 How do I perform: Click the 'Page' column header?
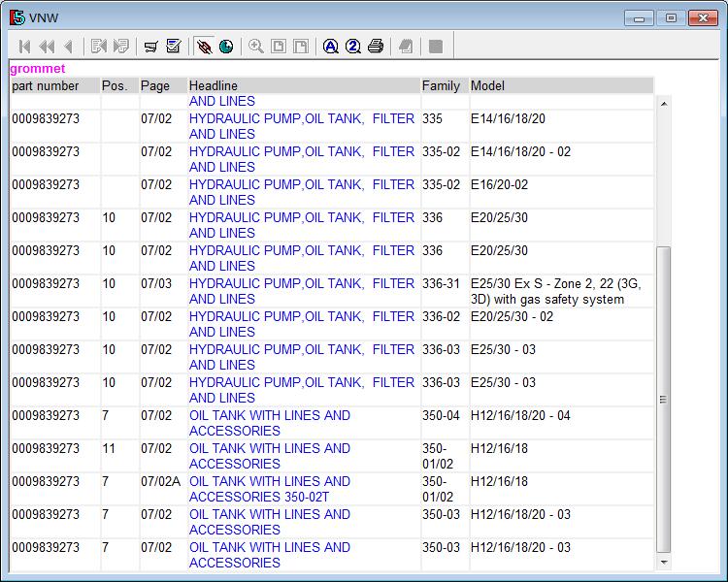pos(163,86)
